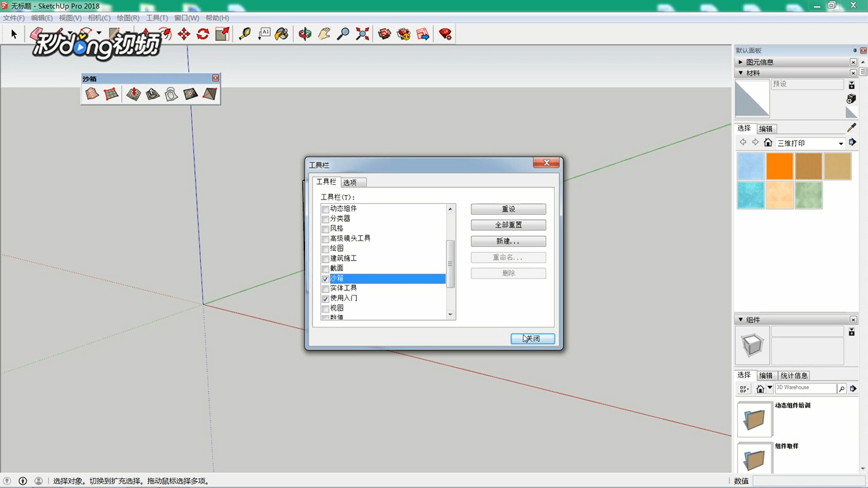Pick the light blue material swatch
868x488 pixels.
pos(750,166)
